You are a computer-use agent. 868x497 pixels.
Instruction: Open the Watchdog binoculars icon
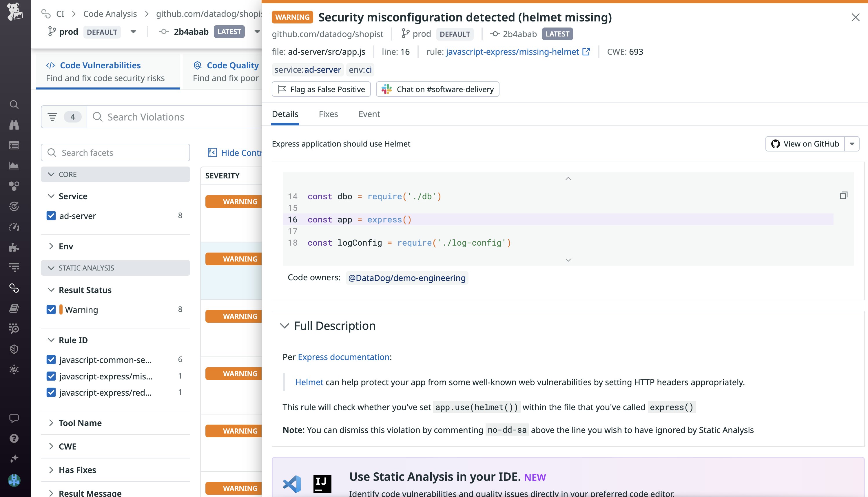pos(14,125)
